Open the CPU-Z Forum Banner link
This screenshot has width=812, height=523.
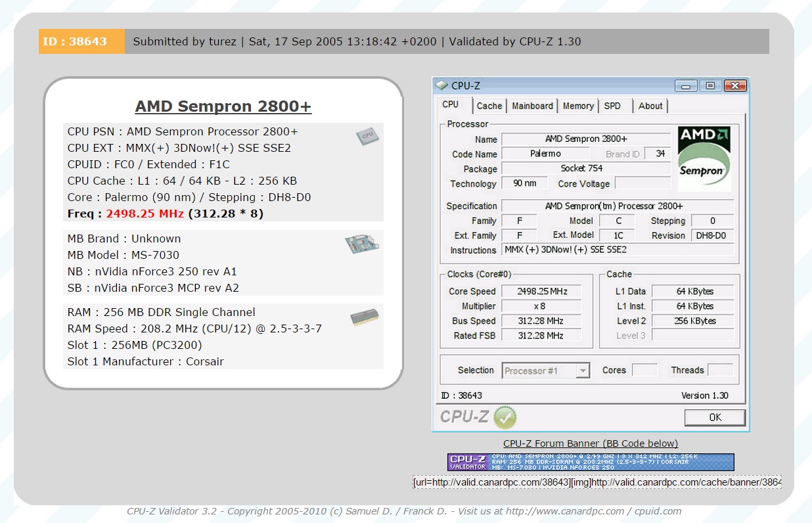591,443
